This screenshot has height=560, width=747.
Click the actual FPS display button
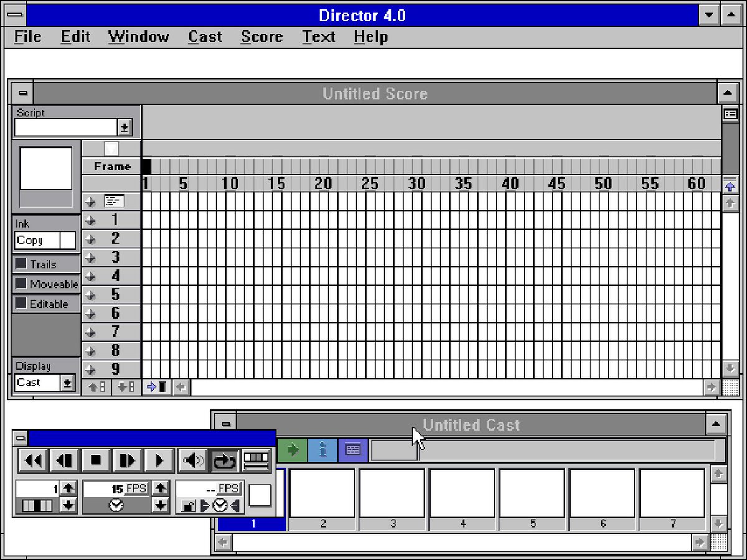click(228, 489)
